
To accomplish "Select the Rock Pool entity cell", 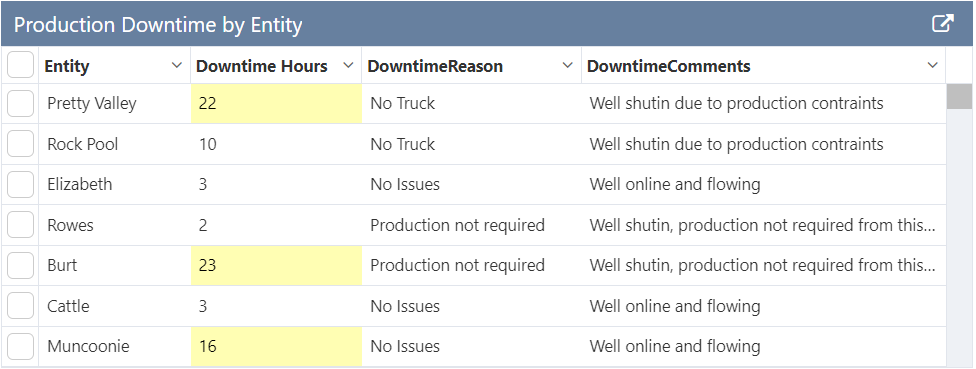I will coord(115,144).
